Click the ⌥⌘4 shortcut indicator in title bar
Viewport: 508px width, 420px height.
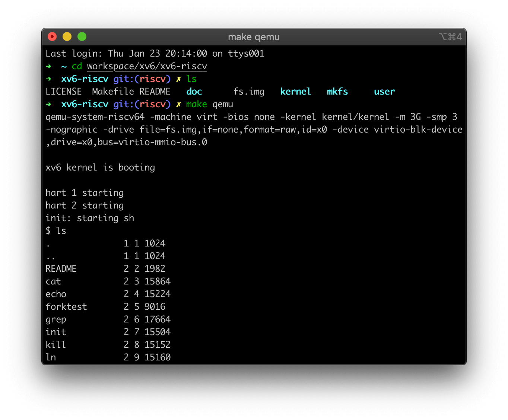tap(450, 37)
